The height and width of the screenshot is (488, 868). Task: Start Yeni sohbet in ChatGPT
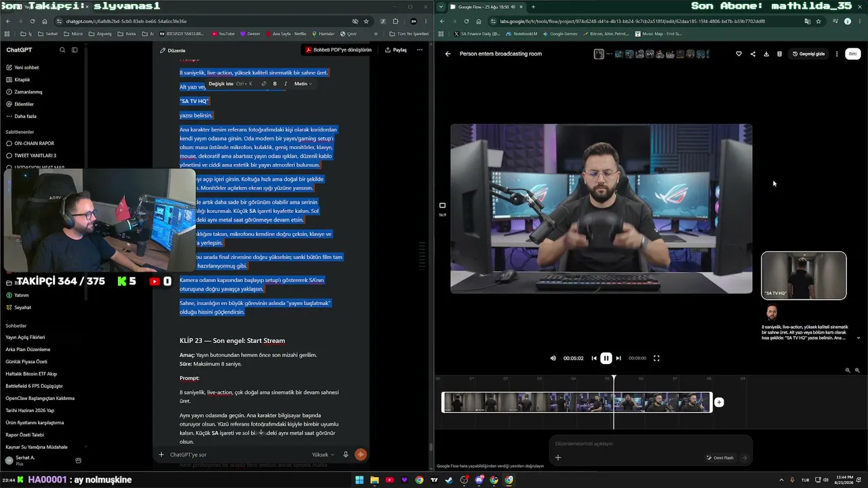point(26,67)
